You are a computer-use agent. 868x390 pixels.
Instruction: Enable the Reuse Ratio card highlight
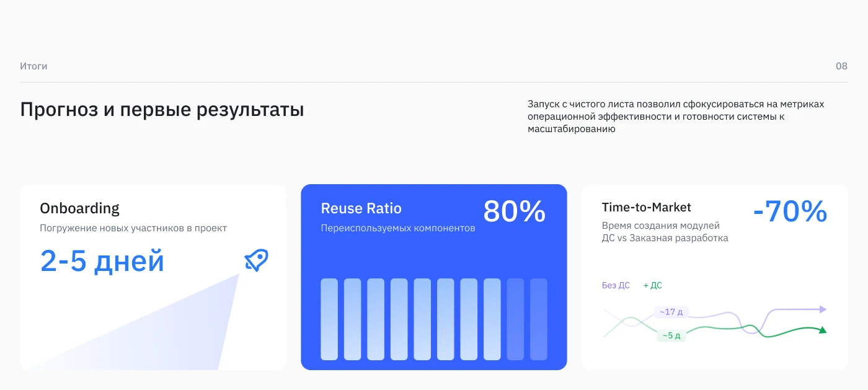click(434, 277)
